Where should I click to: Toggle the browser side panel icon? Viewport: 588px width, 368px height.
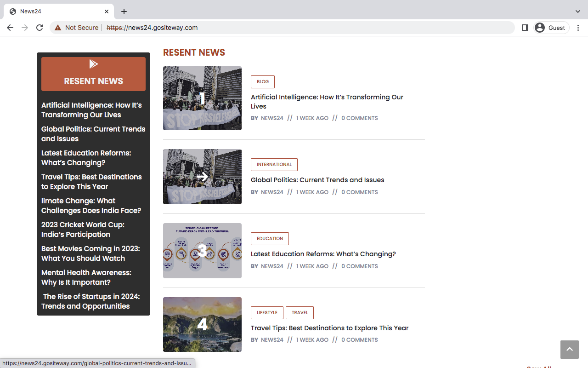click(525, 28)
